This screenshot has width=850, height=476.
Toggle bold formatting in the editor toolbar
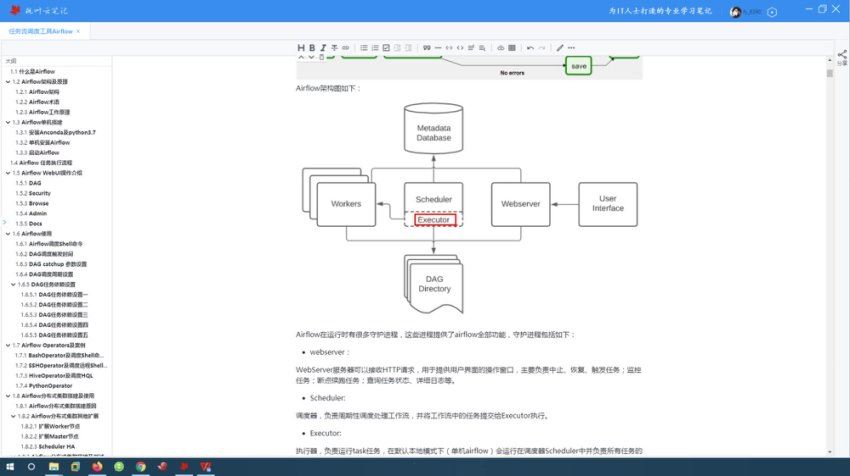coord(312,48)
